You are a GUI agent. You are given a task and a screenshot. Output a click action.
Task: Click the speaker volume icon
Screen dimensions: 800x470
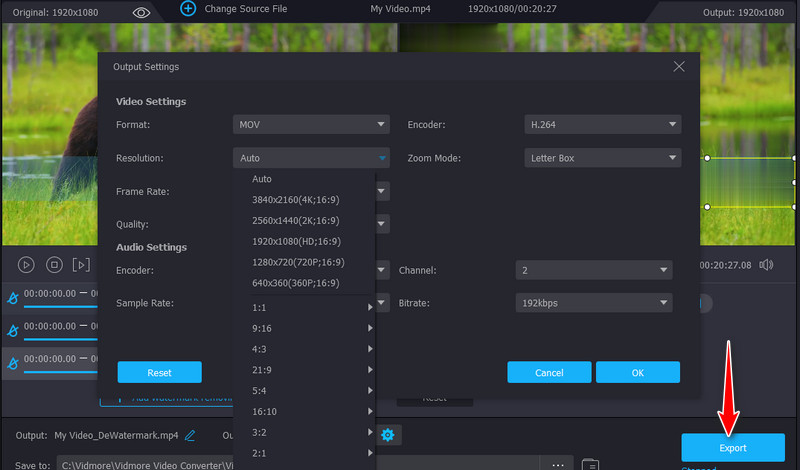766,265
